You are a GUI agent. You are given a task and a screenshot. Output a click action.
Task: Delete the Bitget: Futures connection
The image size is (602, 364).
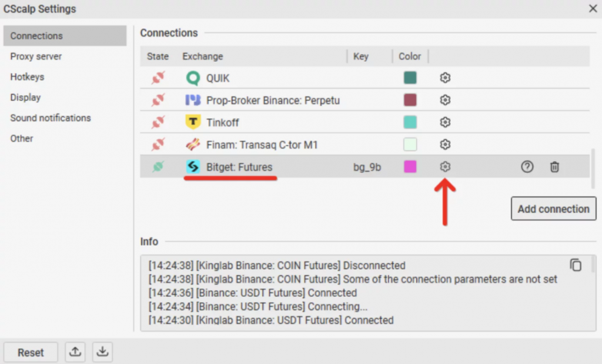pyautogui.click(x=554, y=167)
